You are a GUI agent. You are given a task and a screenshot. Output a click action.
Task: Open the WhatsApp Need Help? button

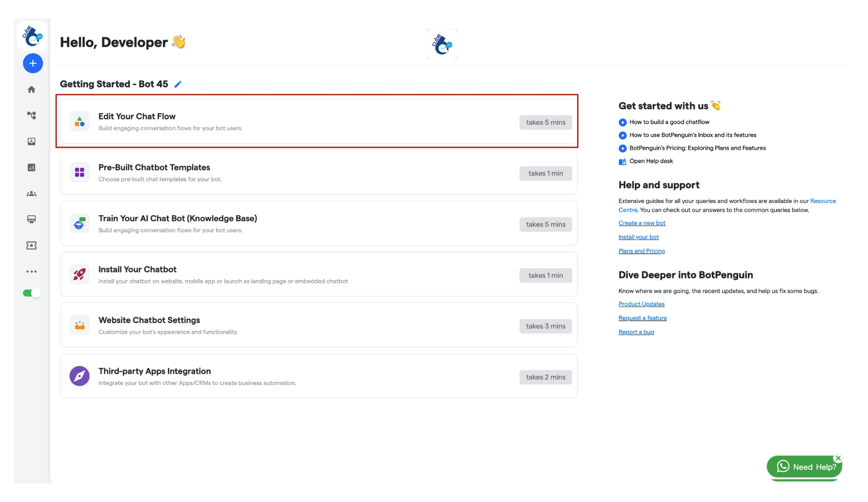point(805,467)
